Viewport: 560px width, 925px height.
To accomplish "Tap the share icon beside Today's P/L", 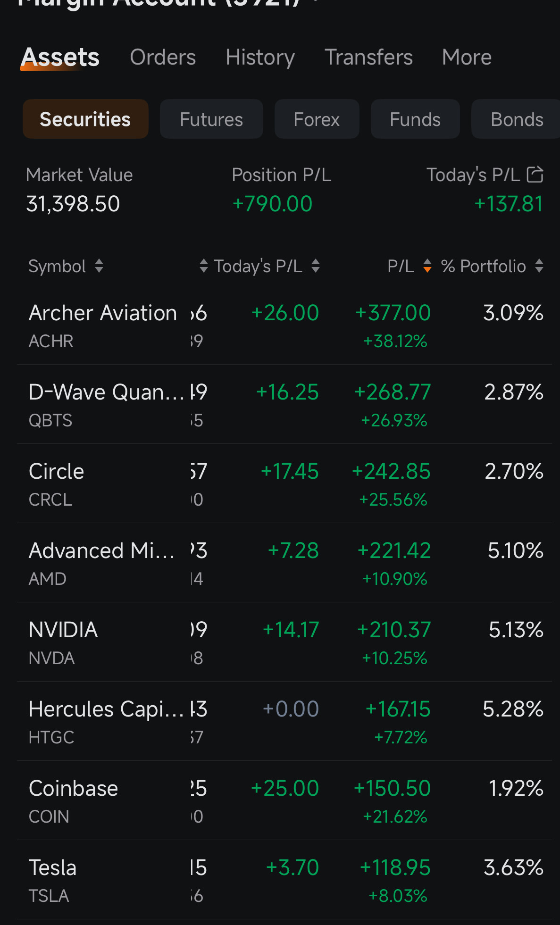I will [535, 174].
